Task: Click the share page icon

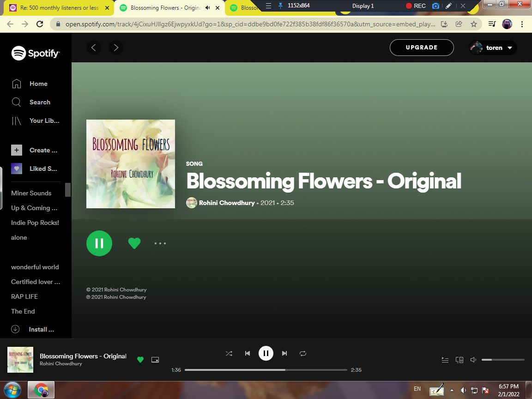Action: pos(459,24)
